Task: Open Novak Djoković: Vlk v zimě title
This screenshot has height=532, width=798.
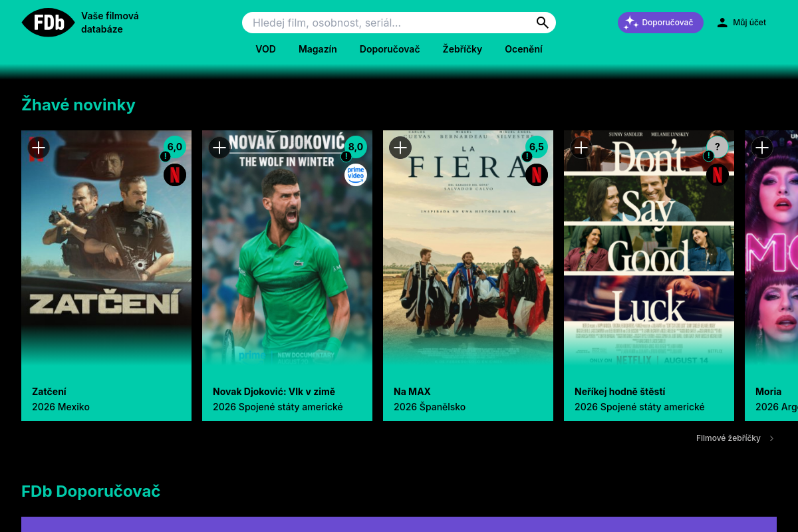Action: [x=274, y=392]
